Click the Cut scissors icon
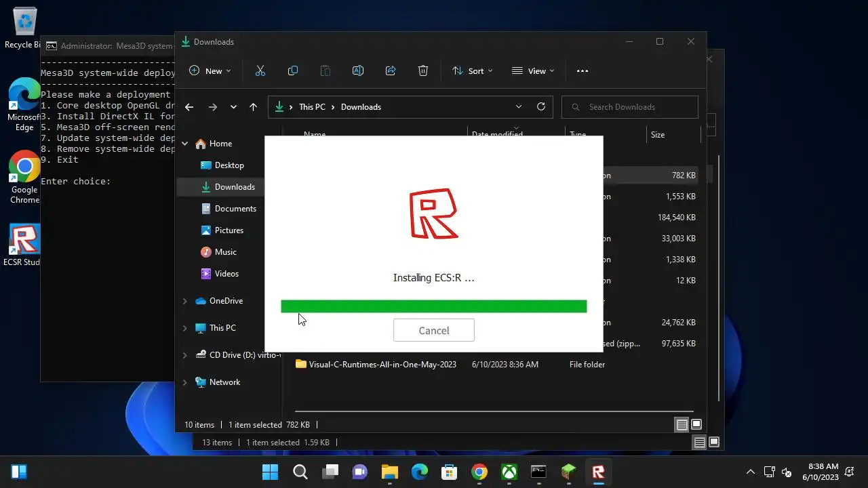 (x=260, y=70)
